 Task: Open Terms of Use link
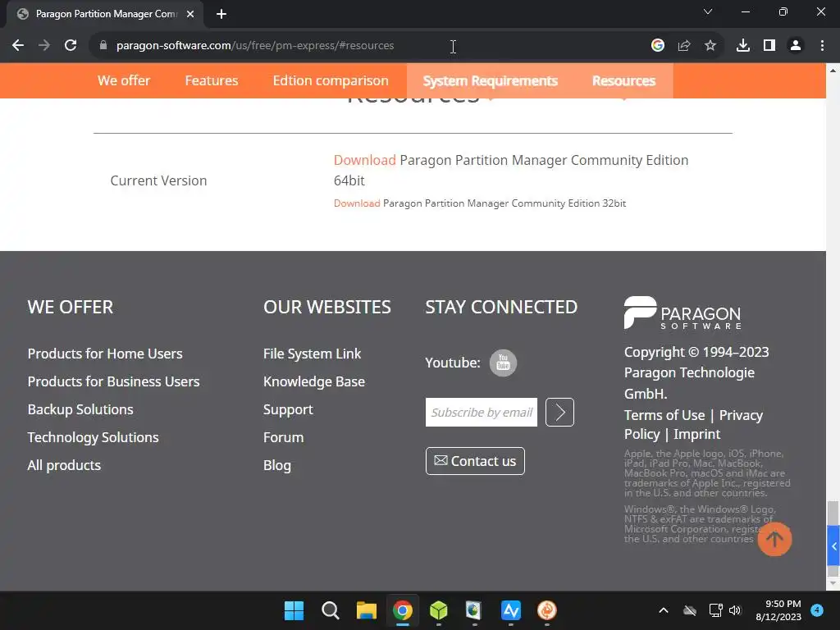(664, 415)
